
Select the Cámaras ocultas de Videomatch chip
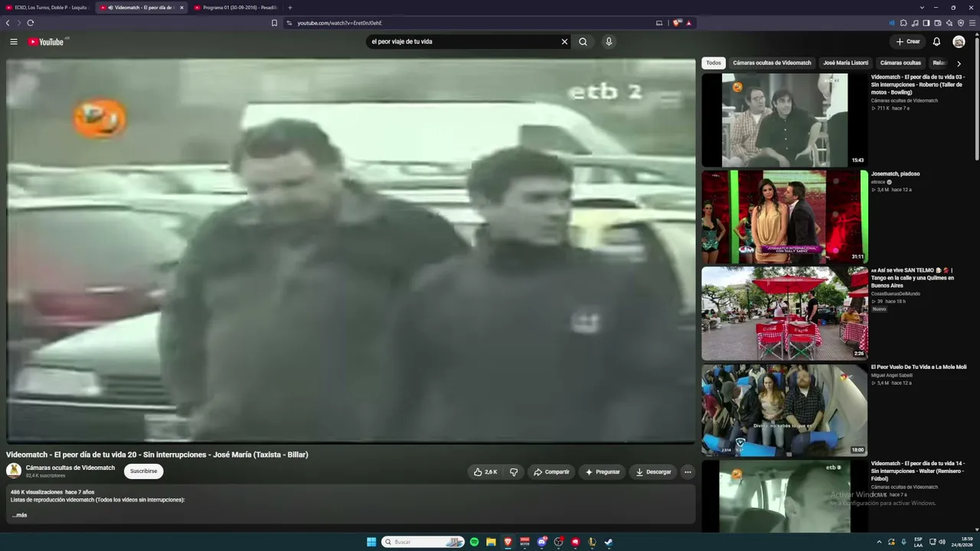(772, 64)
